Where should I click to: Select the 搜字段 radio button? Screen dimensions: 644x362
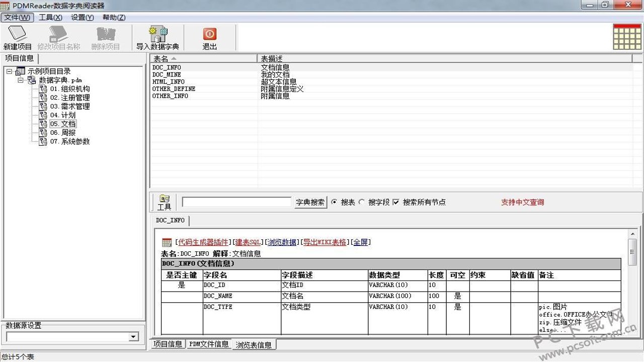[362, 202]
